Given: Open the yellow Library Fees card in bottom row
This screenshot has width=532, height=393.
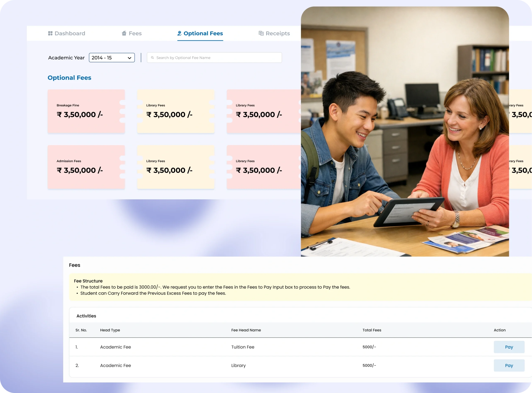Looking at the screenshot, I should click(x=176, y=167).
